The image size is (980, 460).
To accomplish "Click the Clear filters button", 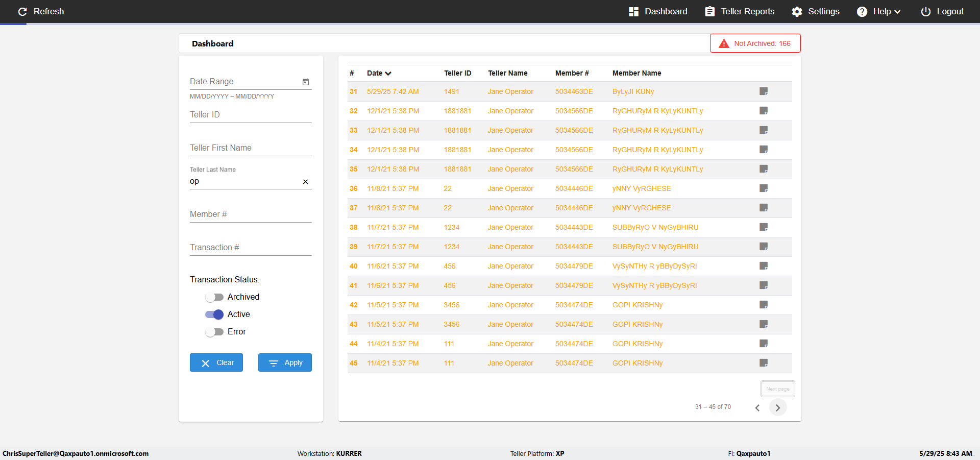I will pos(216,362).
